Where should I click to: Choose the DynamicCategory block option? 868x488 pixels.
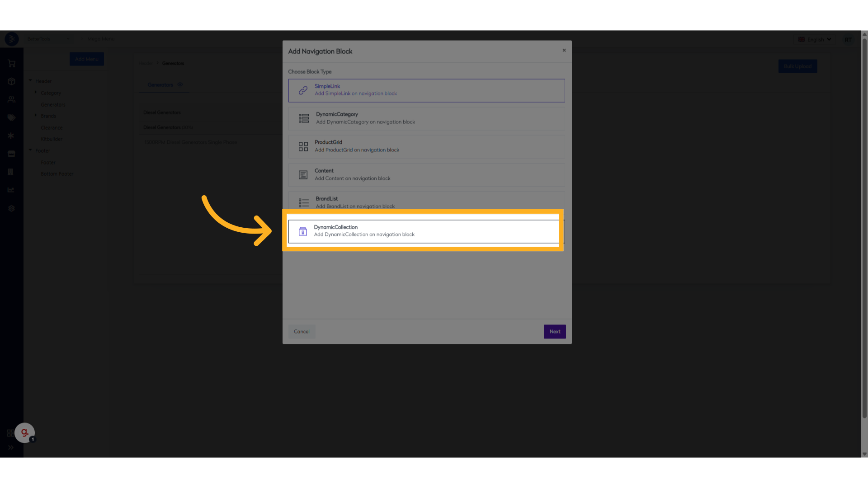pyautogui.click(x=426, y=118)
